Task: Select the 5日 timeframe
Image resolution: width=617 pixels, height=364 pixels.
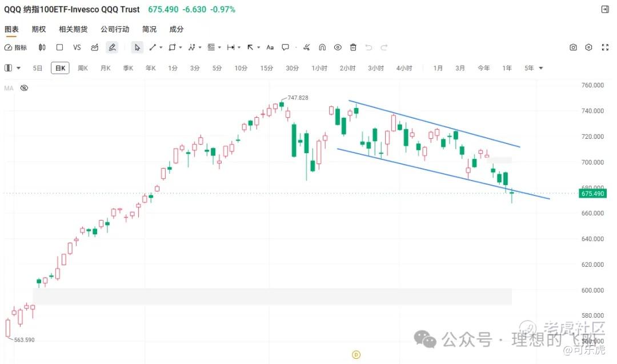Action: click(x=37, y=68)
